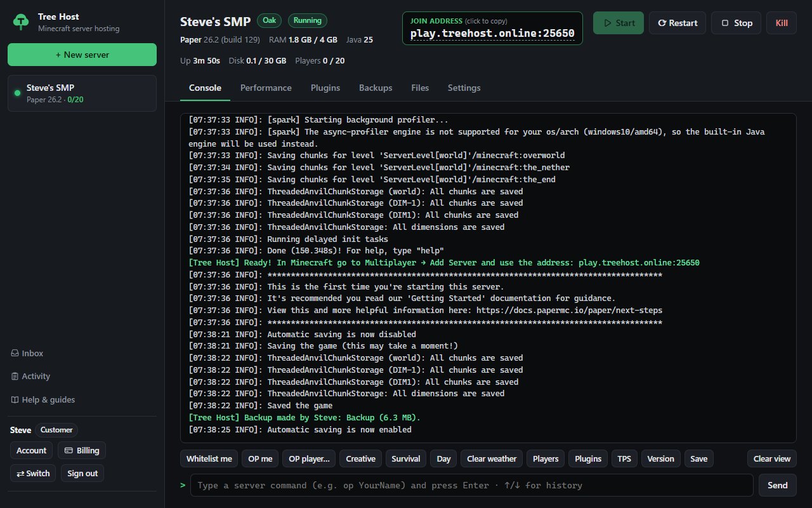Switch to the Plugins tab
This screenshot has height=508, width=812.
pos(325,88)
